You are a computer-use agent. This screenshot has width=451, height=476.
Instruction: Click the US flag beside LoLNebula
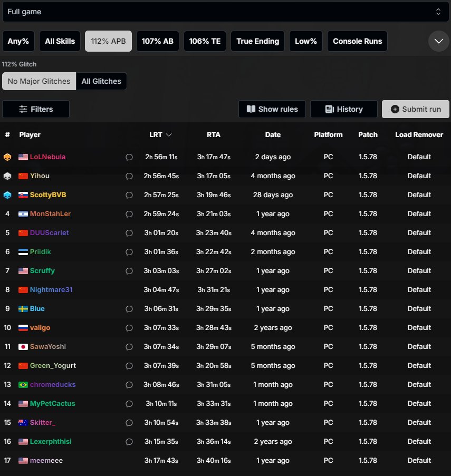[x=23, y=157]
